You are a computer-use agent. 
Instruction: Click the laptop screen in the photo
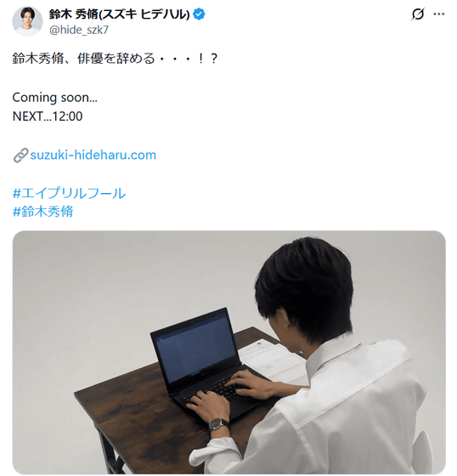tap(195, 347)
